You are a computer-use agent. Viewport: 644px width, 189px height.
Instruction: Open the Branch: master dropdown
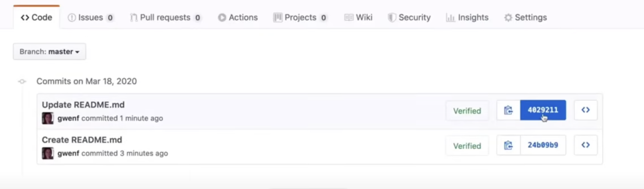49,51
